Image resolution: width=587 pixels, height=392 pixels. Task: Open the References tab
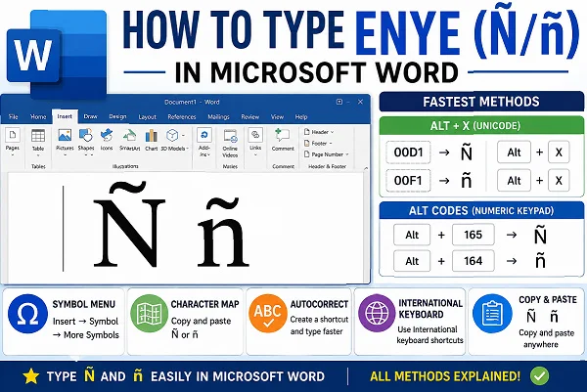(x=182, y=116)
